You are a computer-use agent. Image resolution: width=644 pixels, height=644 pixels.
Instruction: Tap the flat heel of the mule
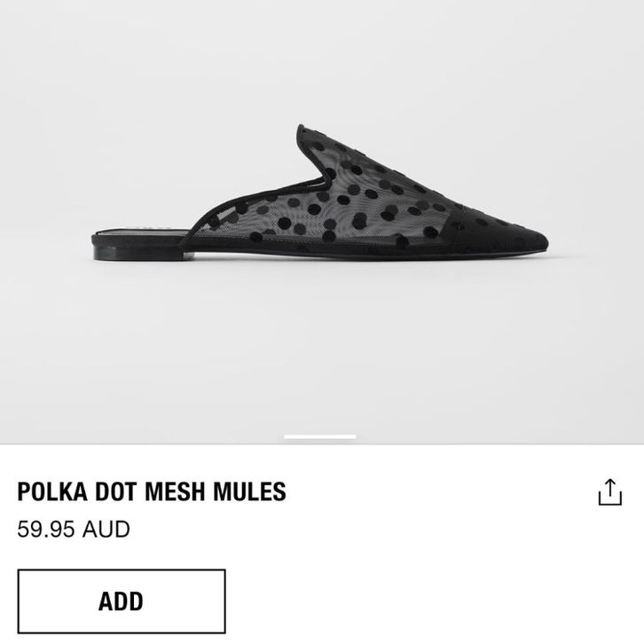click(x=137, y=253)
